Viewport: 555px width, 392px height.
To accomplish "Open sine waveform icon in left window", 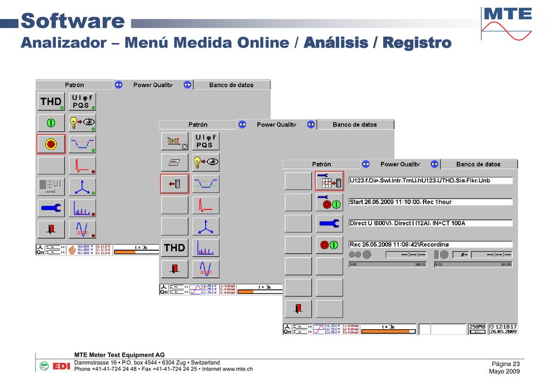I will pos(82,229).
